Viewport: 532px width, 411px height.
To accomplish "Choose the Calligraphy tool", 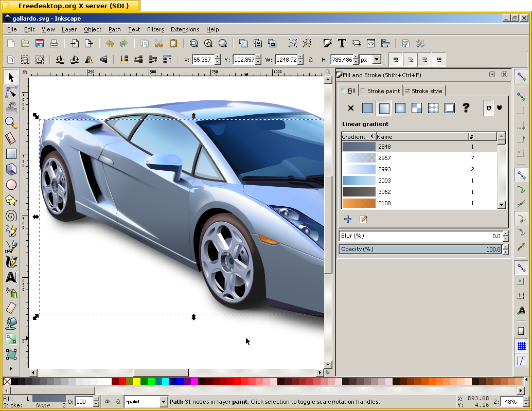I will 11,262.
